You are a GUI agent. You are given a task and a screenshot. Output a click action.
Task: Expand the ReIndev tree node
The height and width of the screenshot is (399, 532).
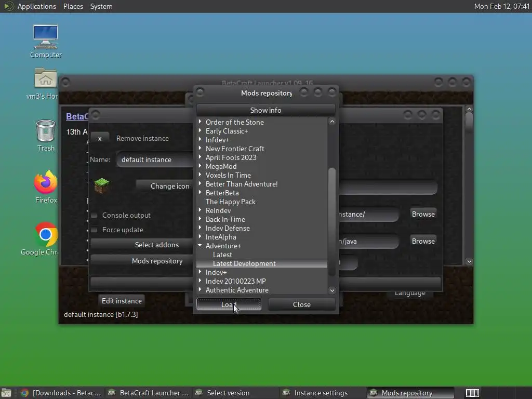(200, 210)
